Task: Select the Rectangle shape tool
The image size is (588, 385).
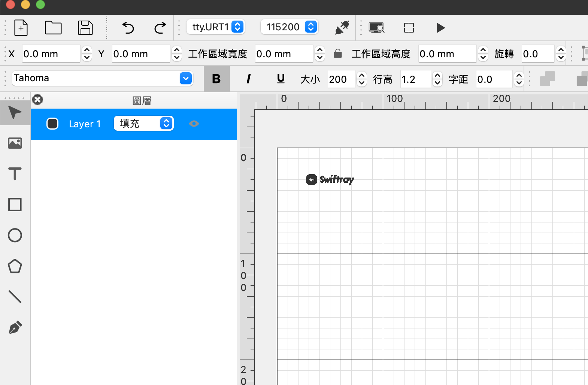Action: point(15,205)
